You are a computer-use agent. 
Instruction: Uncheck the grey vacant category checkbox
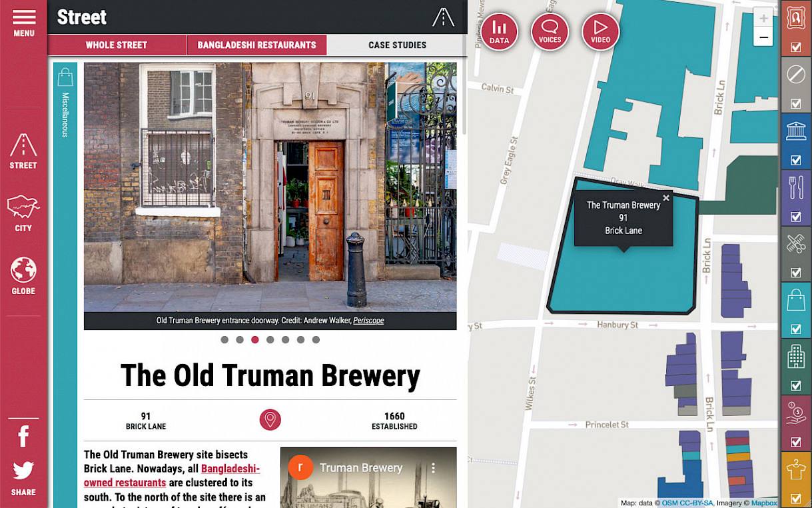[x=795, y=104]
